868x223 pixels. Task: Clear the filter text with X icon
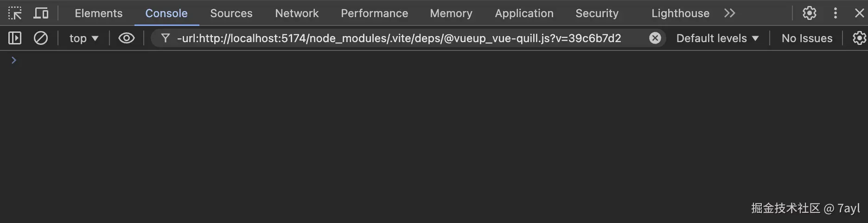coord(655,38)
